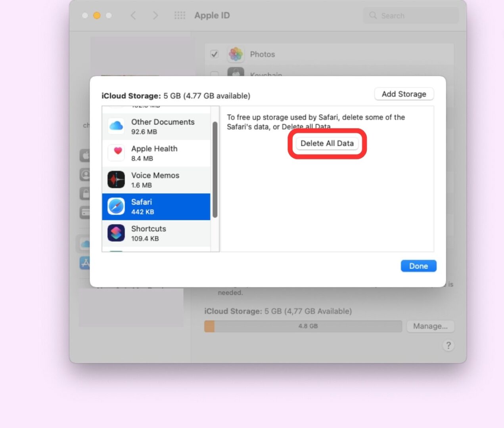Click the iCloud sidebar cloud icon

[85, 244]
